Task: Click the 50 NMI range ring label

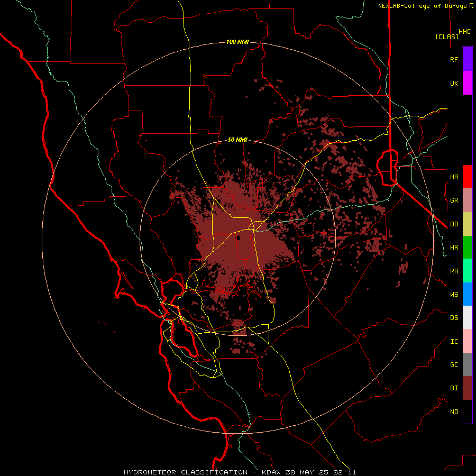Action: (237, 140)
